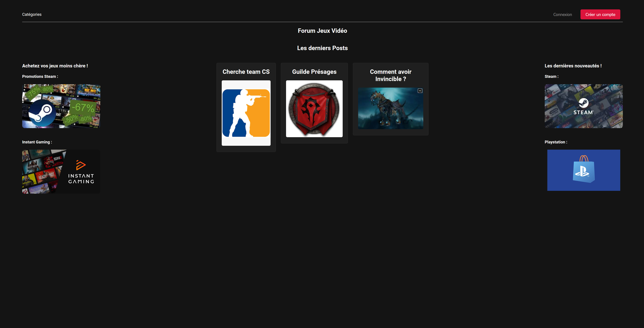Screen dimensions: 644x328
Task: Click the -67% discount tag on Steam promo
Action: pos(83,108)
